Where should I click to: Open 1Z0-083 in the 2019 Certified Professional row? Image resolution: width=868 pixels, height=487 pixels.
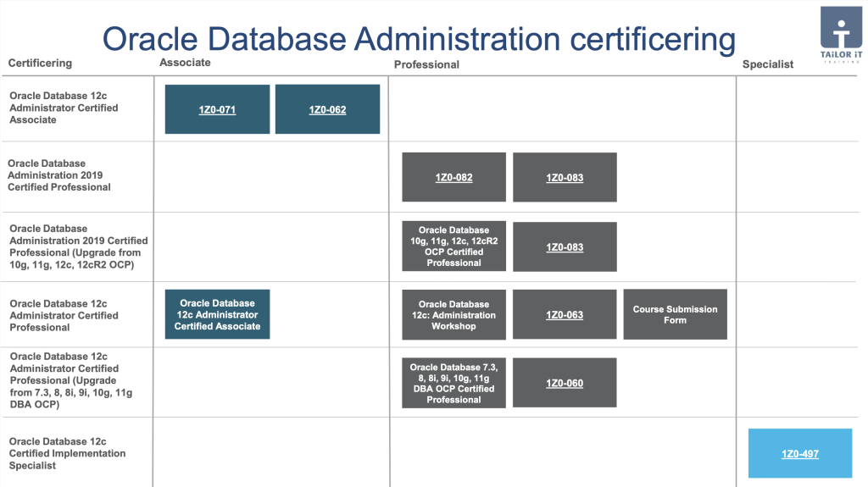[x=565, y=178]
